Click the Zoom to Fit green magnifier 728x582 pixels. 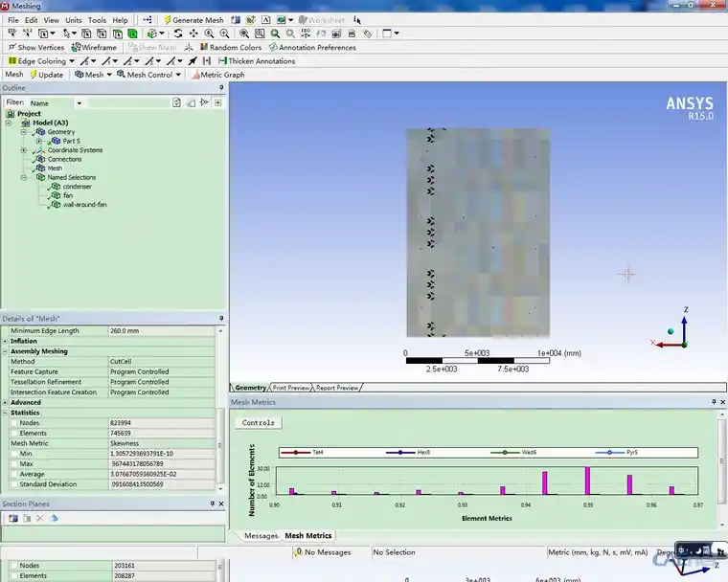click(x=275, y=34)
